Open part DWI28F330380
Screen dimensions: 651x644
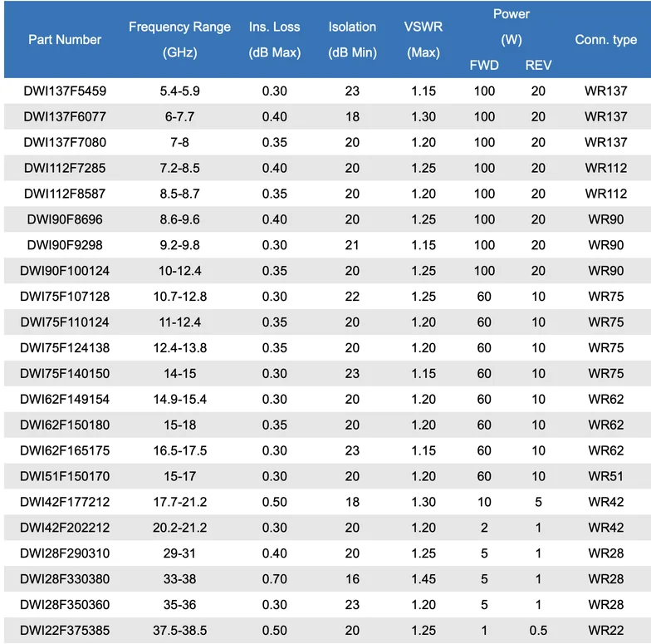click(x=65, y=580)
